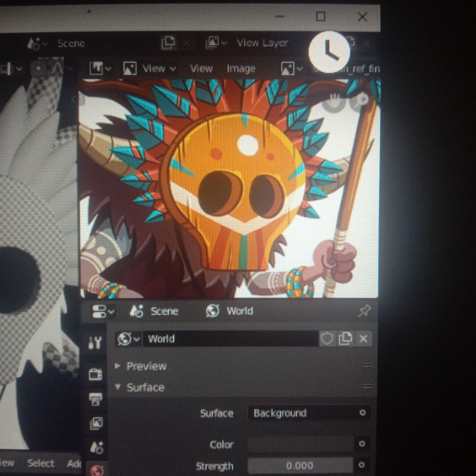This screenshot has width=476, height=476.
Task: Switch to the View Layer properties tab
Action: pos(96,423)
